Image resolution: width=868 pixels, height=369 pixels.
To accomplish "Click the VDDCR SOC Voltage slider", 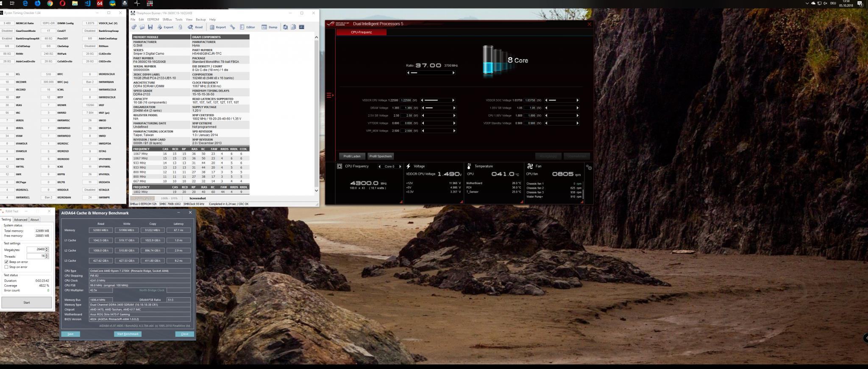I will 561,100.
